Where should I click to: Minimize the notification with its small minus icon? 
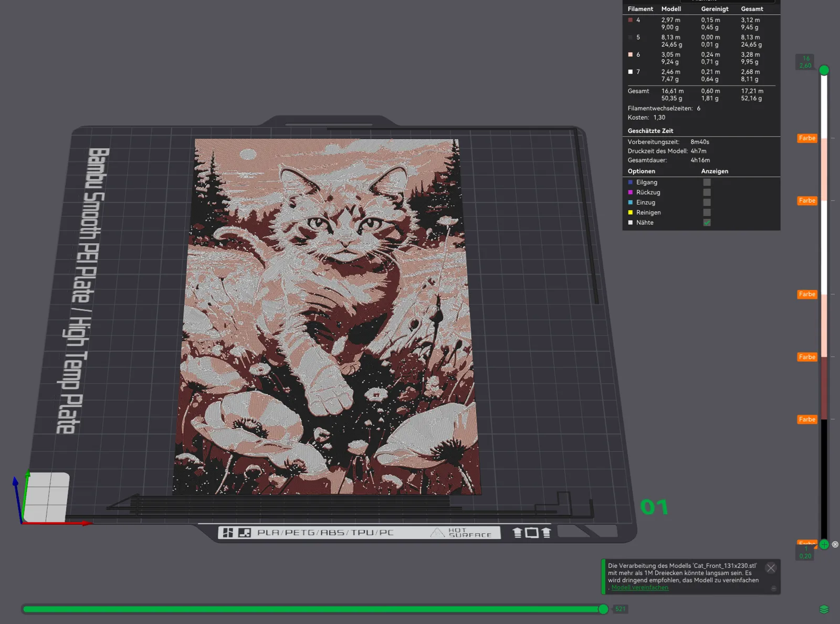point(774,589)
